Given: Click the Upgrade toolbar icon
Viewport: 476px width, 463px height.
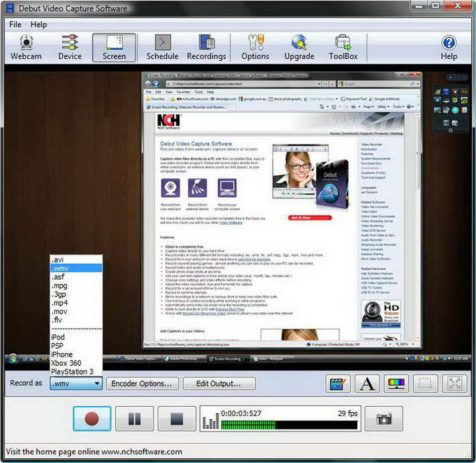Looking at the screenshot, I should click(299, 48).
